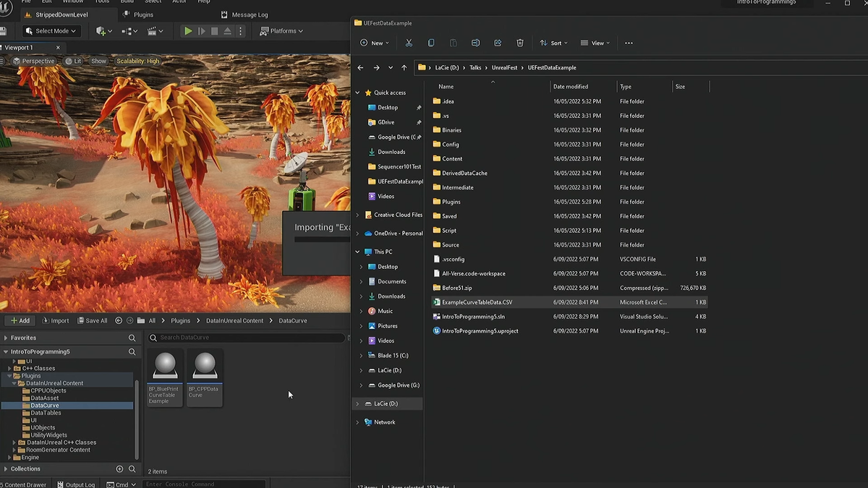Click the Rename icon in File Explorer

tap(475, 43)
